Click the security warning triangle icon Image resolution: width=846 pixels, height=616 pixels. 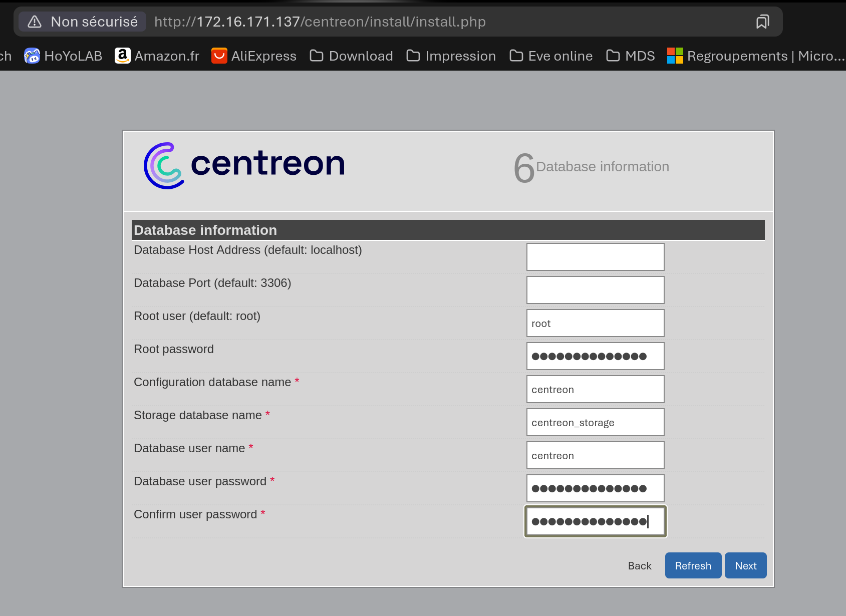click(35, 22)
